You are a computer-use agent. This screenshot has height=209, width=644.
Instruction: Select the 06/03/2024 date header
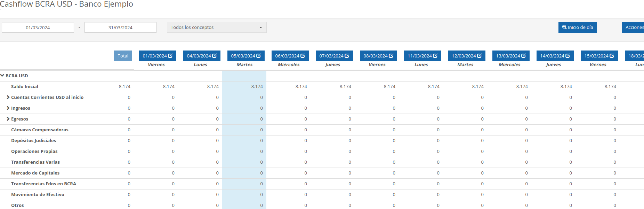[x=287, y=56]
